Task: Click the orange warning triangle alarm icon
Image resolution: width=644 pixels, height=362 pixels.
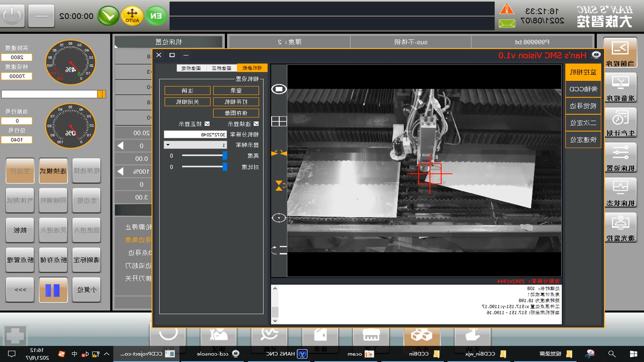Action: coord(506,9)
